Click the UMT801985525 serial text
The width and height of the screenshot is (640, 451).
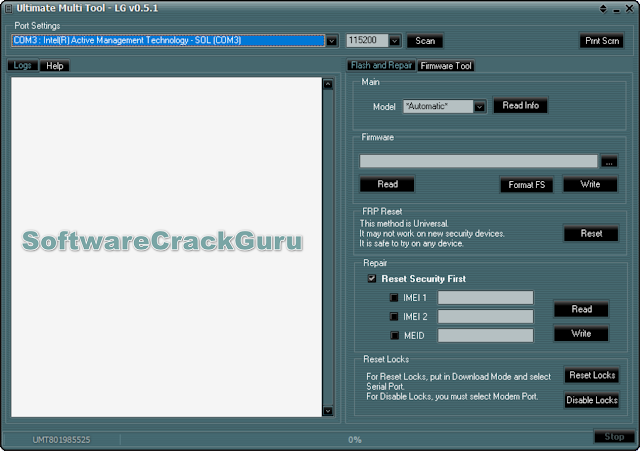pyautogui.click(x=61, y=440)
